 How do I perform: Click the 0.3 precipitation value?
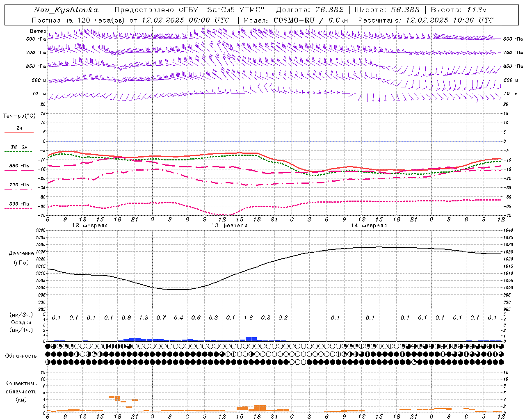tap(213, 317)
